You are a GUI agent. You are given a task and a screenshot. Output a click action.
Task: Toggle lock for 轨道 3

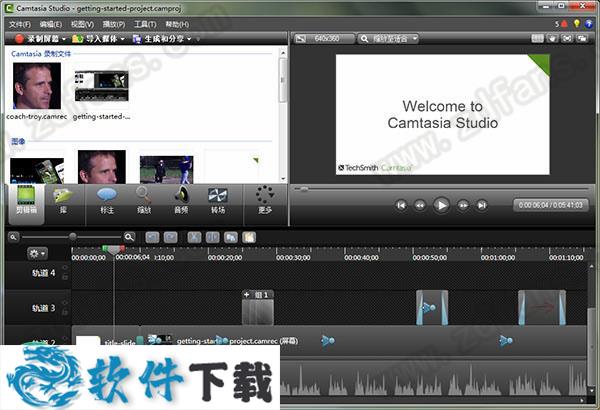(x=65, y=312)
